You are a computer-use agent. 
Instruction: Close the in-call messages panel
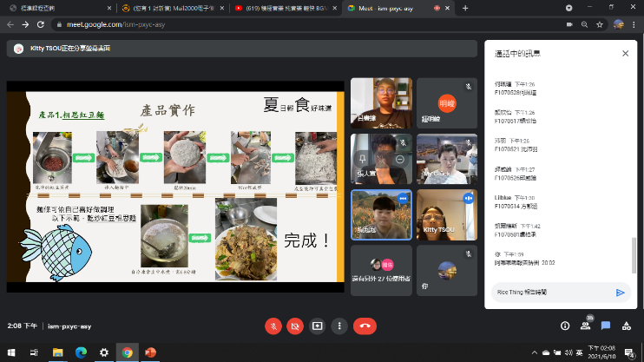pos(625,54)
